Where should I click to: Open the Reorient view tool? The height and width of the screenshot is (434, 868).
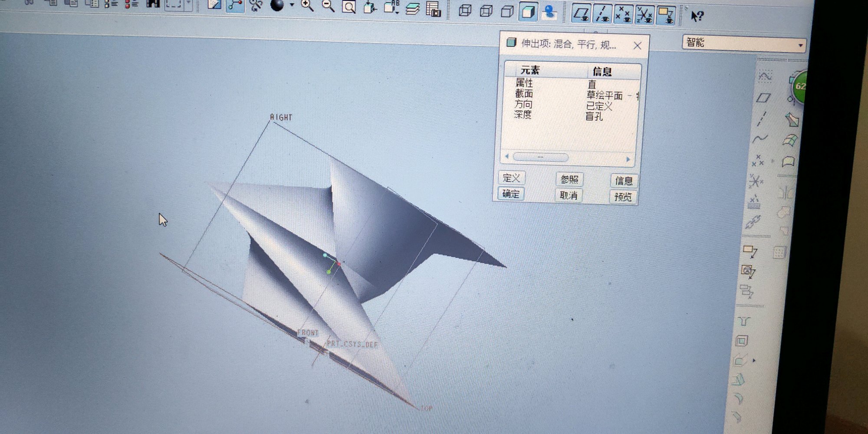(x=370, y=7)
